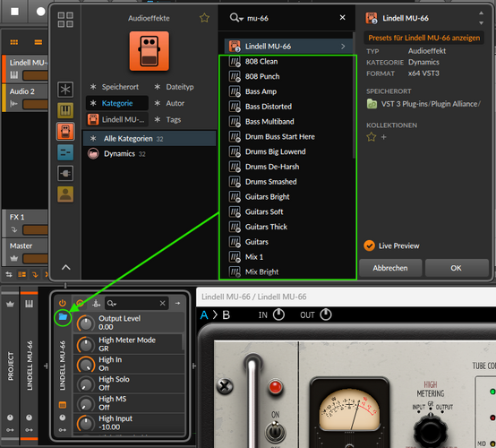Collapse the browser sidebar with up chevron

[x=65, y=268]
